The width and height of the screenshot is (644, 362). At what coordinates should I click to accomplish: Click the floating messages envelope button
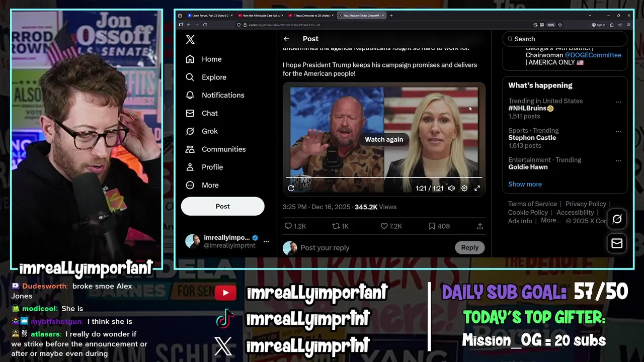pos(617,243)
